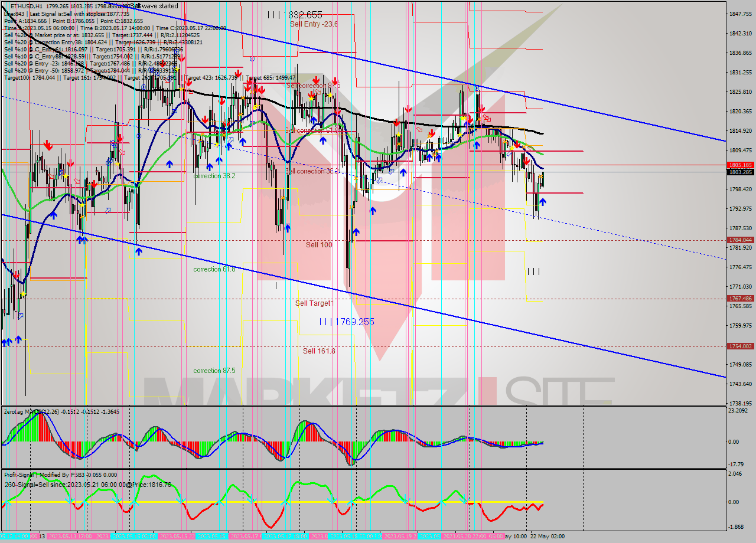Click the Signal=Sell since 2023.05.21 text
Image resolution: width=756 pixels, height=543 pixels.
tap(65, 484)
